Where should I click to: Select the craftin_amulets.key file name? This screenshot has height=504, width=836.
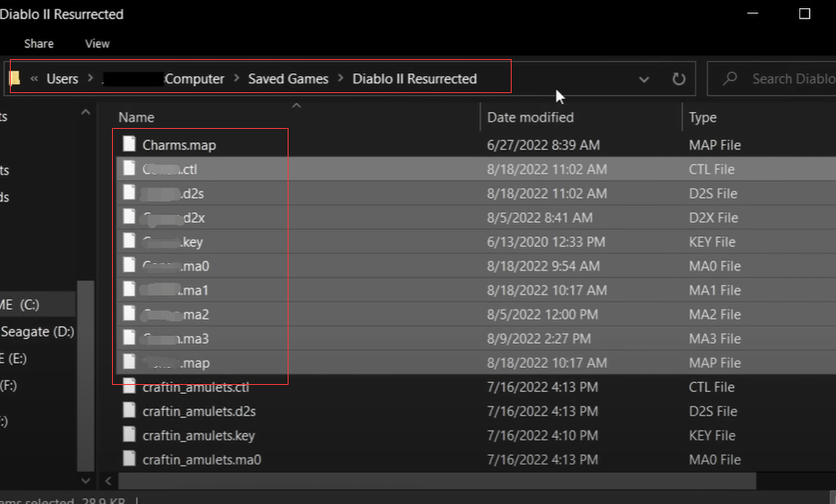click(x=198, y=436)
